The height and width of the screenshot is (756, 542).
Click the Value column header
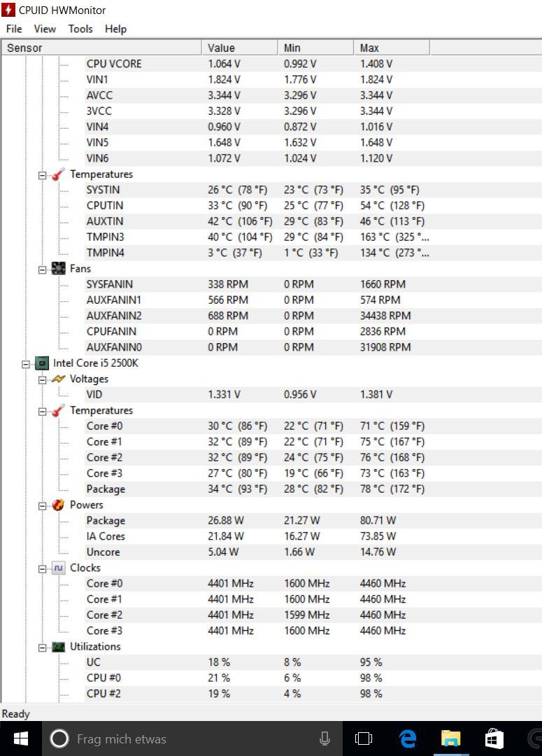click(x=240, y=48)
